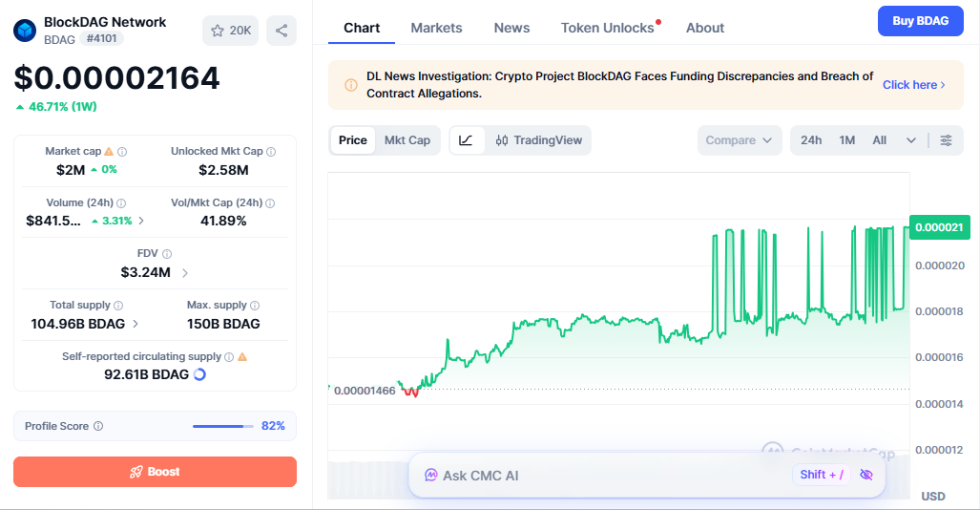Open the Market cap info icon
Screen dimensions: 980x510
122,152
